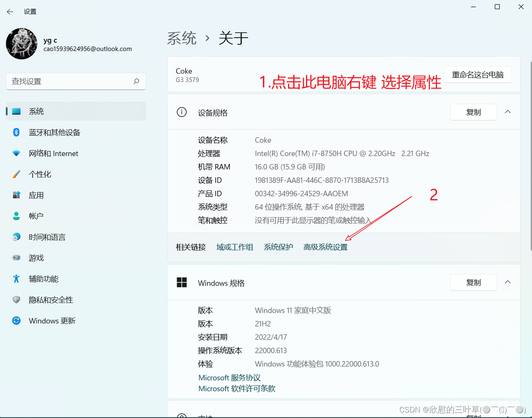Click the Accounts person icon
This screenshot has height=418, width=532.
(x=16, y=216)
